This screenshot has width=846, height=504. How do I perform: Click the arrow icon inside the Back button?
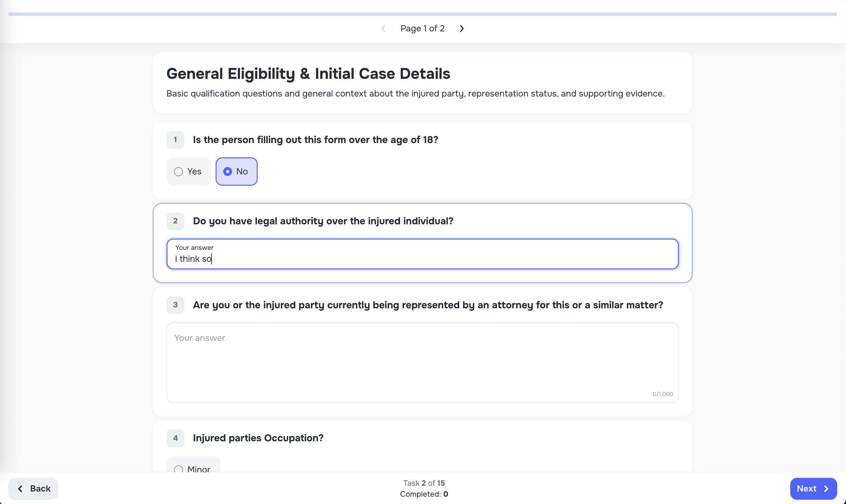coord(21,488)
